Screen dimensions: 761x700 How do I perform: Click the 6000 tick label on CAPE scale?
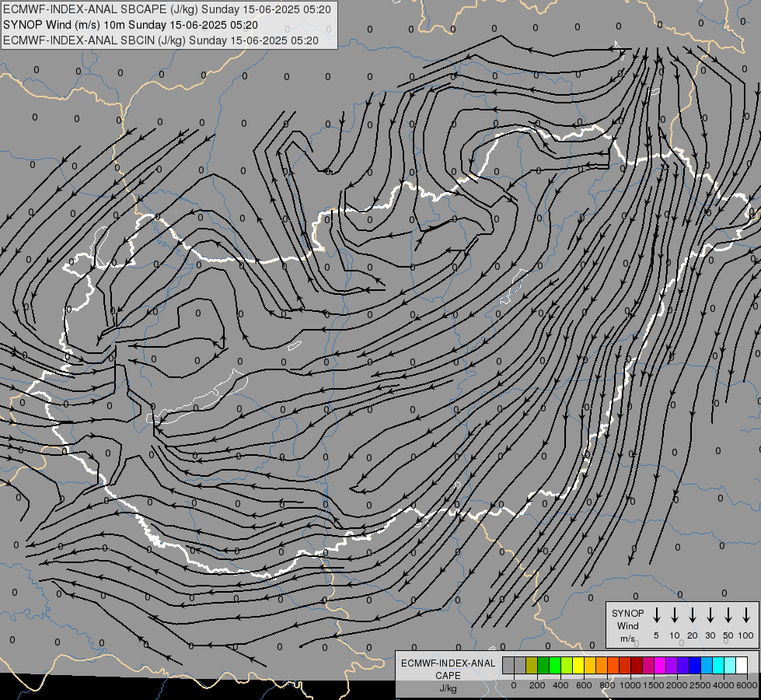747,685
